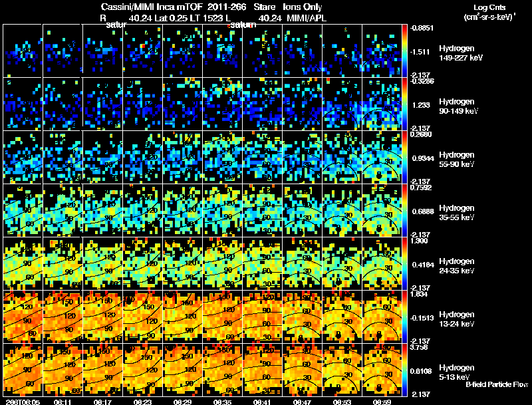This screenshot has width=532, height=405.
Task: Select the 24-35 keV panel at 06:05
Action: click(x=23, y=264)
